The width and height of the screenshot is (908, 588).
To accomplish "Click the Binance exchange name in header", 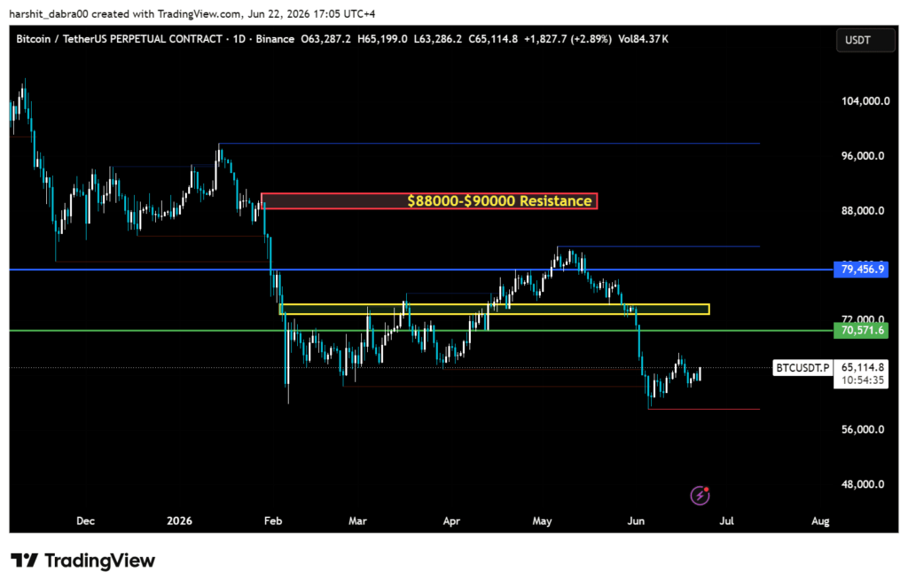I will (x=275, y=39).
